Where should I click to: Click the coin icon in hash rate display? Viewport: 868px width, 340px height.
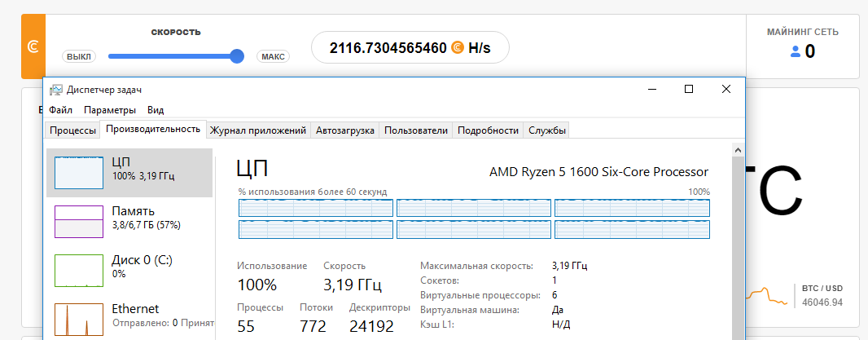[x=458, y=48]
